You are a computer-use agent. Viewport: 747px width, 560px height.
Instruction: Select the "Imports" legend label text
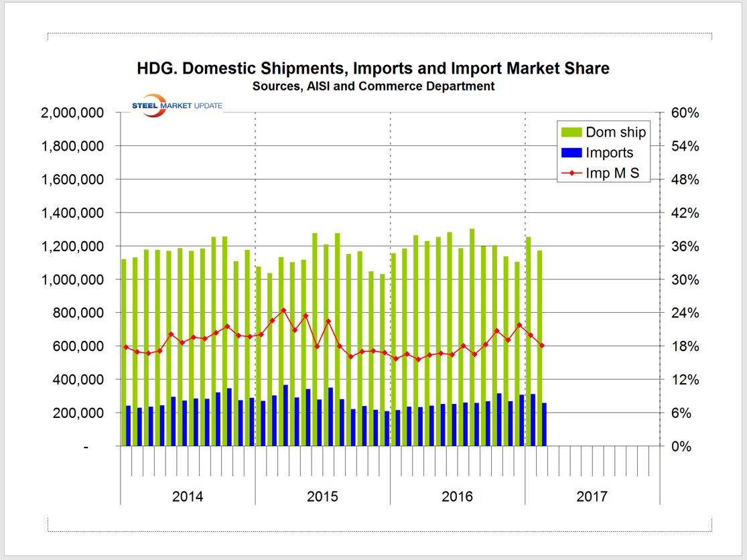pyautogui.click(x=610, y=153)
